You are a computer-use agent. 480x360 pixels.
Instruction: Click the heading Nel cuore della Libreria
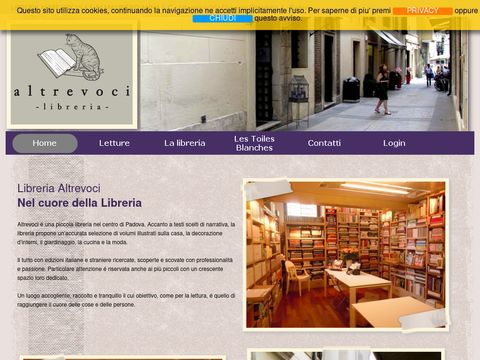click(x=79, y=203)
